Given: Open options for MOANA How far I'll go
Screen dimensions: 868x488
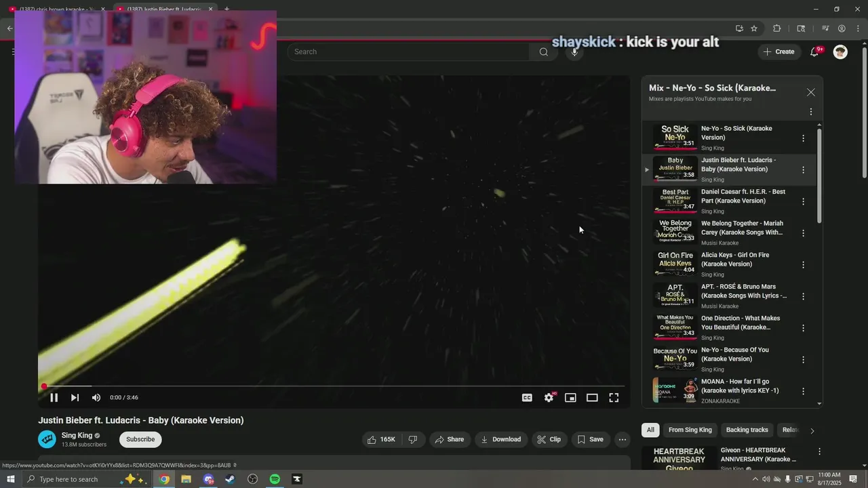Looking at the screenshot, I should click(x=804, y=391).
